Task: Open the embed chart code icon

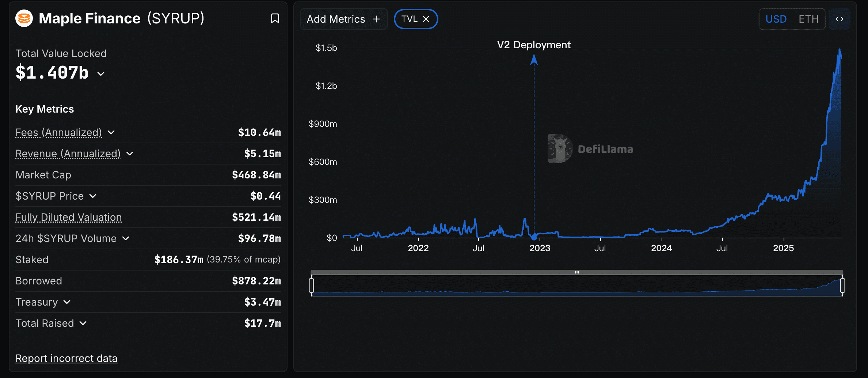Action: (839, 19)
